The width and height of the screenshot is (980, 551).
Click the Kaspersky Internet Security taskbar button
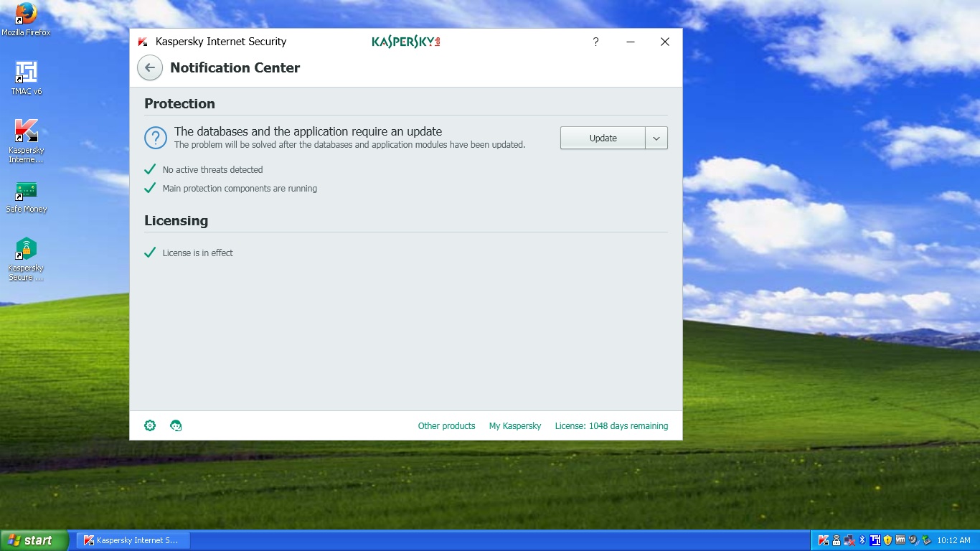133,540
